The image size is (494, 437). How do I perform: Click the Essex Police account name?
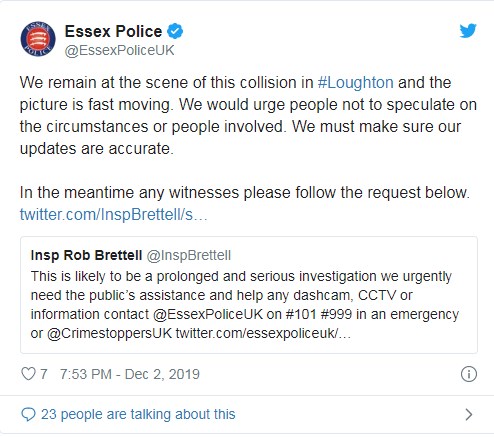(113, 31)
